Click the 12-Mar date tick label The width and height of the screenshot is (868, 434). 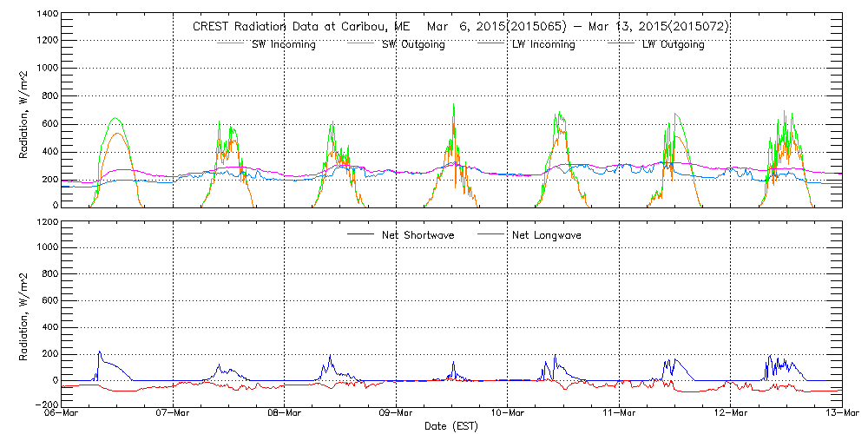tap(731, 414)
